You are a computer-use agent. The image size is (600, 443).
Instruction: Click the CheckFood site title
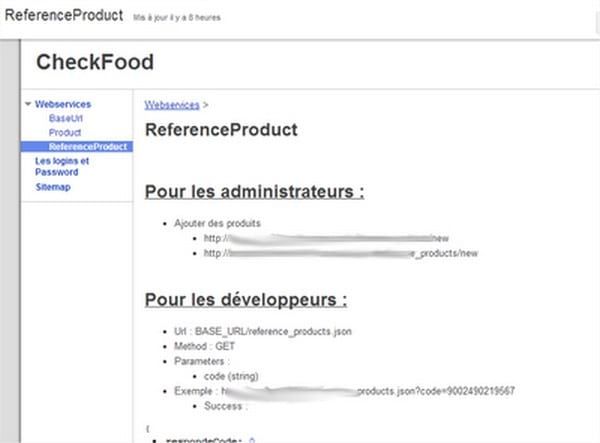(95, 63)
